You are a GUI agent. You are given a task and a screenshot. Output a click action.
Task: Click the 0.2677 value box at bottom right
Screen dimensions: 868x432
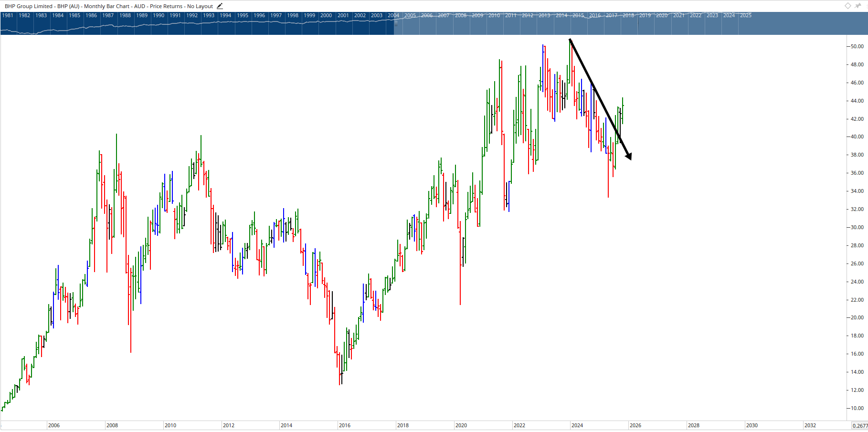click(859, 426)
